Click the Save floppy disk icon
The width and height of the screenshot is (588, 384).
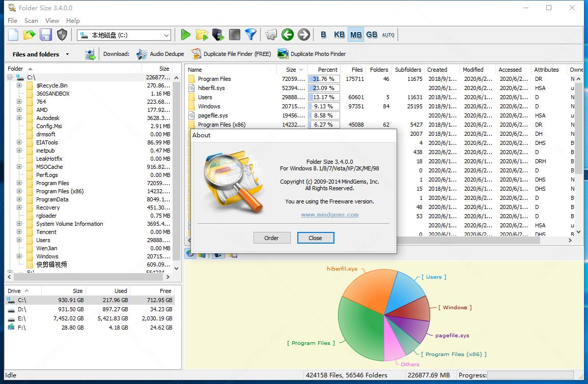point(46,35)
